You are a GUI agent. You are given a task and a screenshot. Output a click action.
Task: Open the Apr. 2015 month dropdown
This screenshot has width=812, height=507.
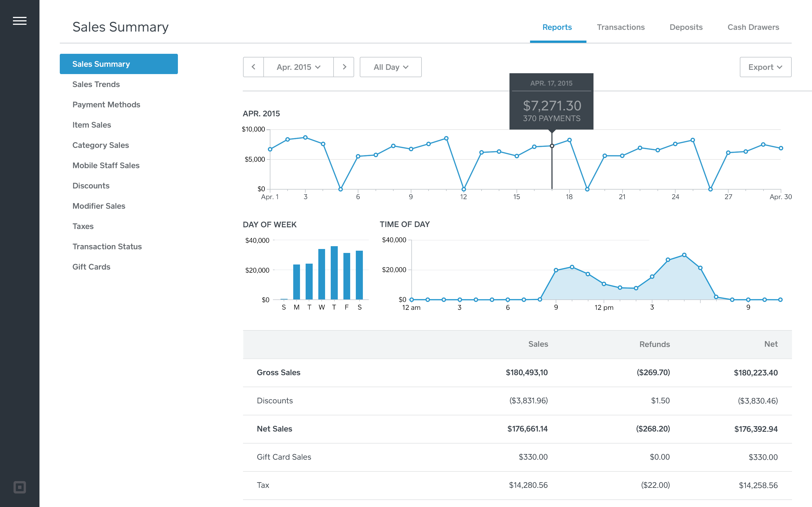299,67
